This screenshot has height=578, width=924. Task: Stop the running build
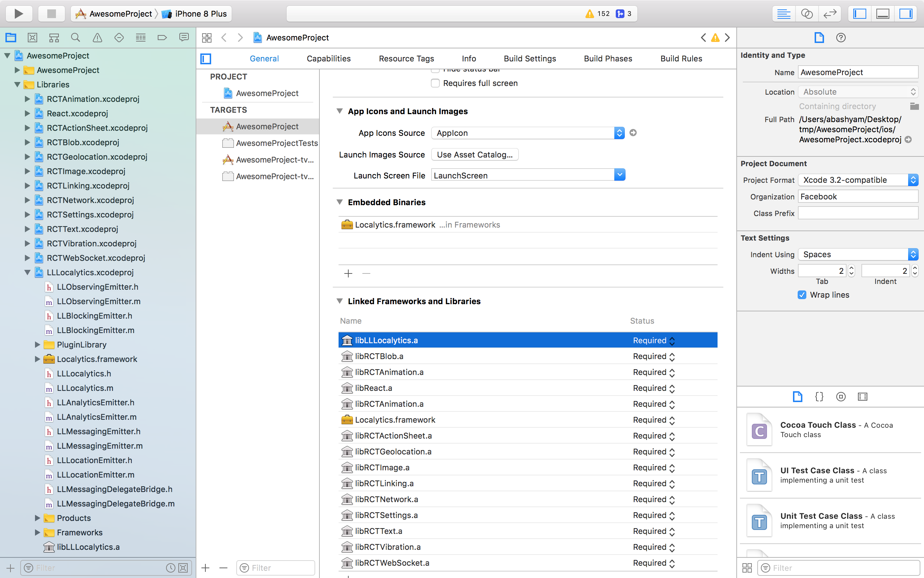[51, 14]
